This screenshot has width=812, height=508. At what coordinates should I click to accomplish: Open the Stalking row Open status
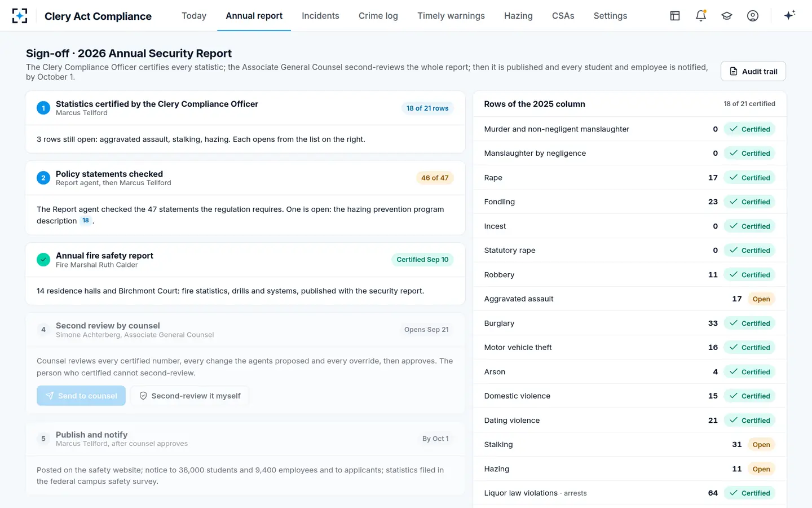coord(761,445)
